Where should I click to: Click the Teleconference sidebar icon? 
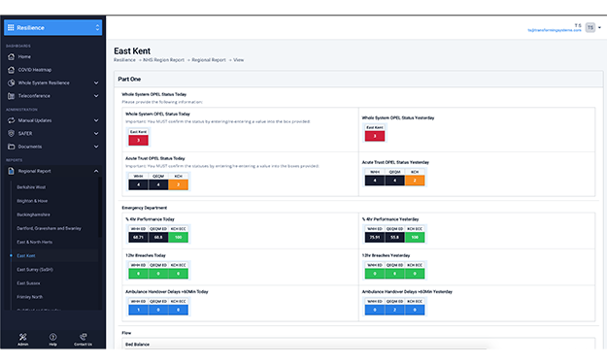pos(12,96)
